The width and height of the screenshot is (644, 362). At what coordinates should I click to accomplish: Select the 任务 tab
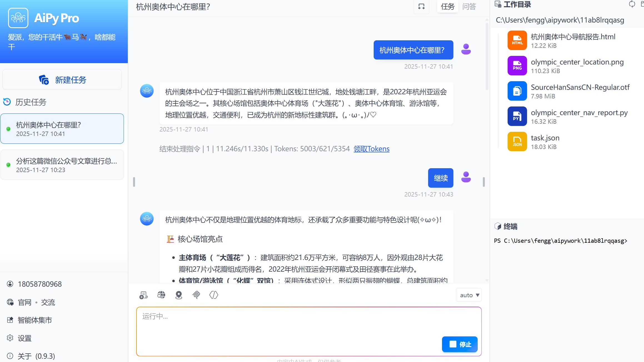coord(447,7)
